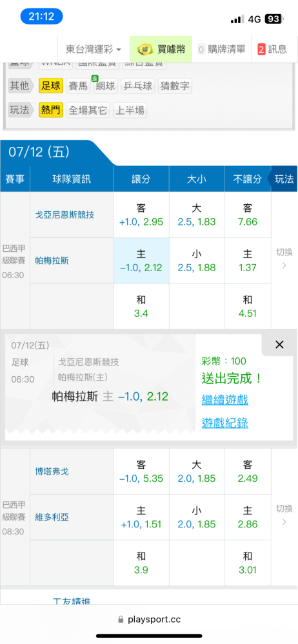Viewport: 298px width, 644px height.
Task: Select the 足球 sport filter
Action: pyautogui.click(x=51, y=86)
